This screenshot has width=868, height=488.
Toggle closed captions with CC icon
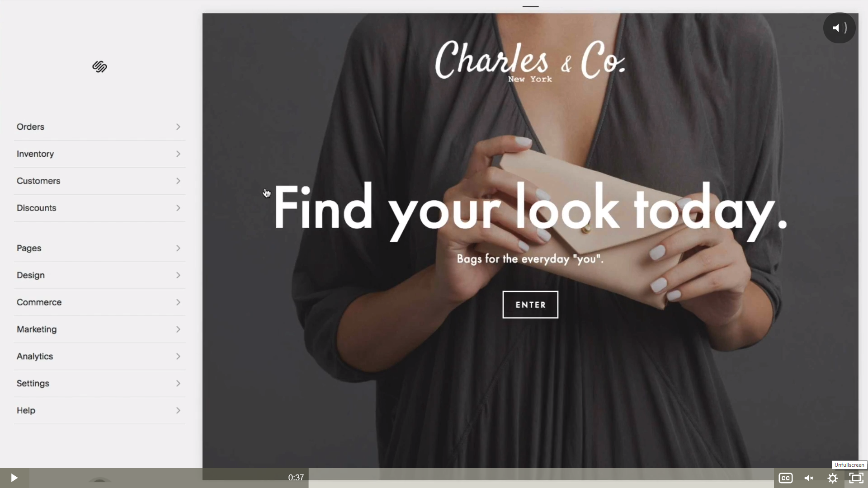pos(786,478)
